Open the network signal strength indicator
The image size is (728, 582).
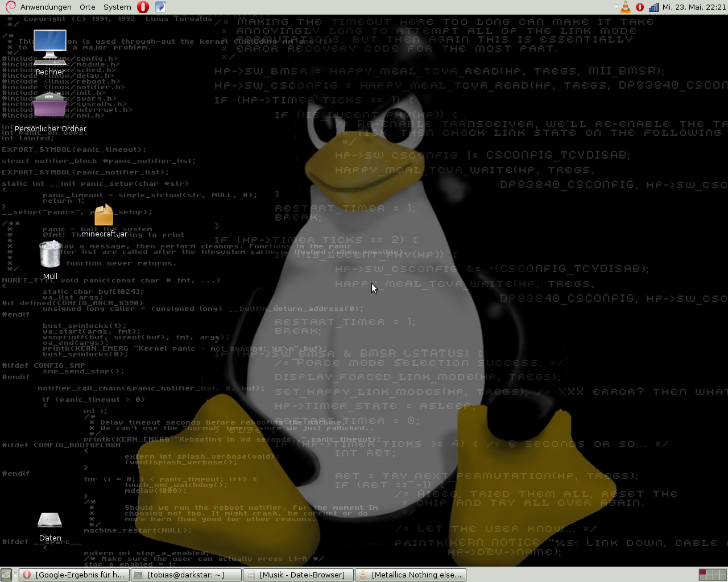653,7
